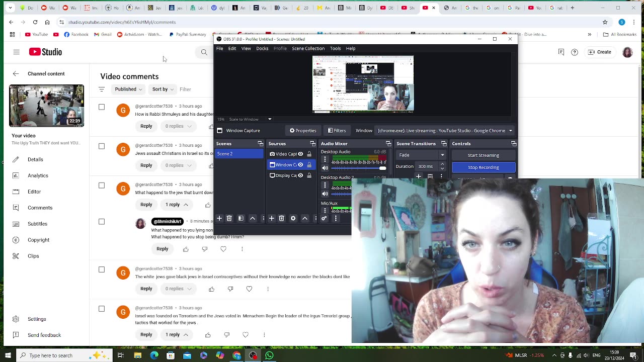Viewport: 644px width, 362px height.
Task: Mute Desktop Audio speaker icon in OBS
Action: pyautogui.click(x=325, y=168)
